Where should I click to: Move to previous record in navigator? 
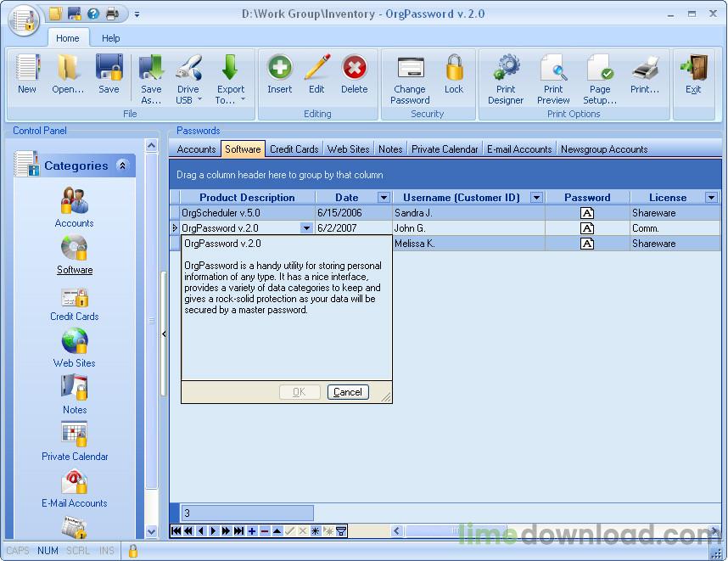[x=201, y=530]
